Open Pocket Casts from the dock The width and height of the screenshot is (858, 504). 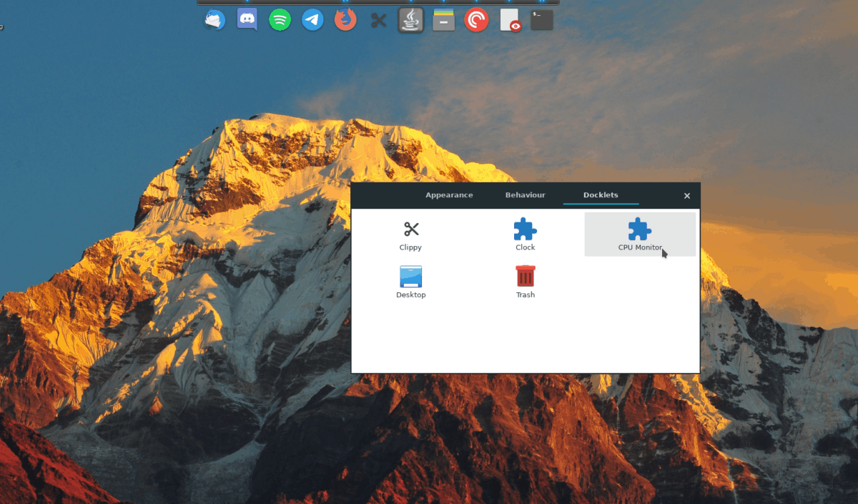click(x=476, y=19)
